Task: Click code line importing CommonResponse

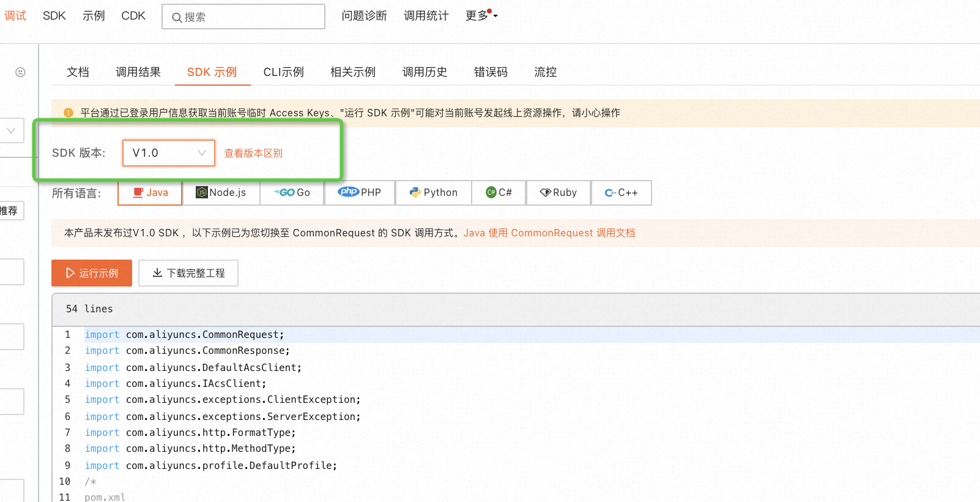Action: click(187, 351)
